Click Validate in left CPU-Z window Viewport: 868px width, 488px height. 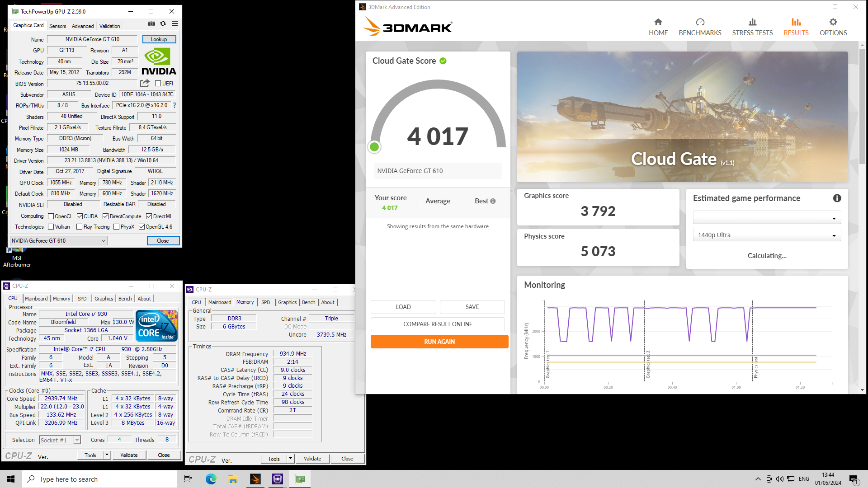point(129,455)
